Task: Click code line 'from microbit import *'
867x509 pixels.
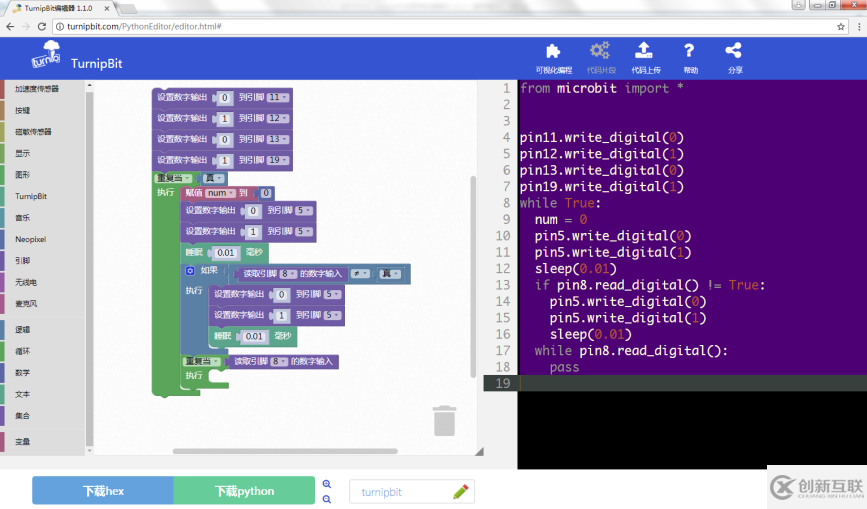Action: [602, 88]
